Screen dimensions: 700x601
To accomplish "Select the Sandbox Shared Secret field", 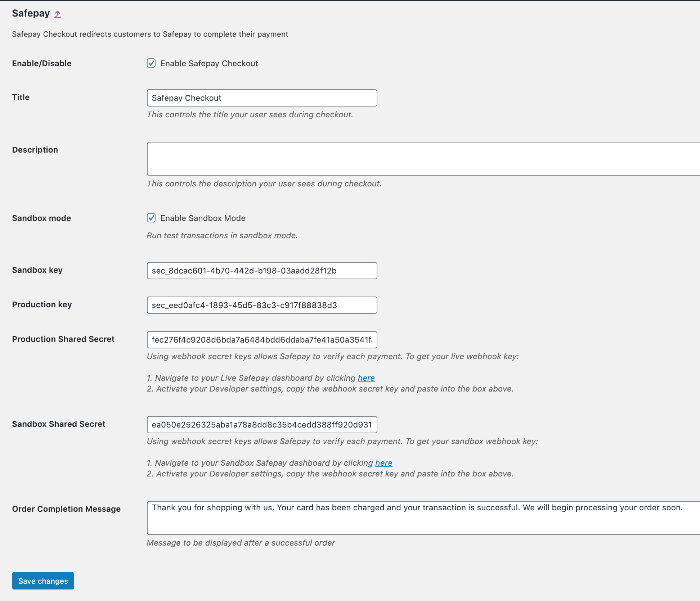I will pyautogui.click(x=262, y=425).
